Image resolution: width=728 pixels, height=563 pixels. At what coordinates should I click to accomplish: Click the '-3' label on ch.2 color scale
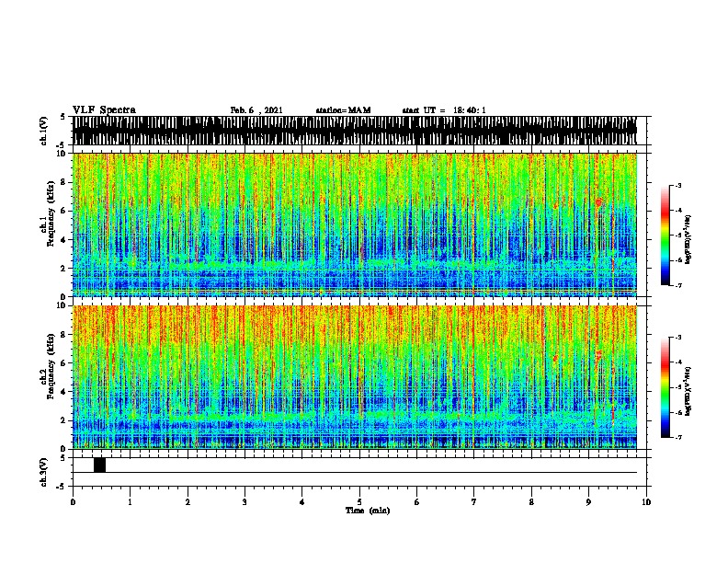(677, 338)
